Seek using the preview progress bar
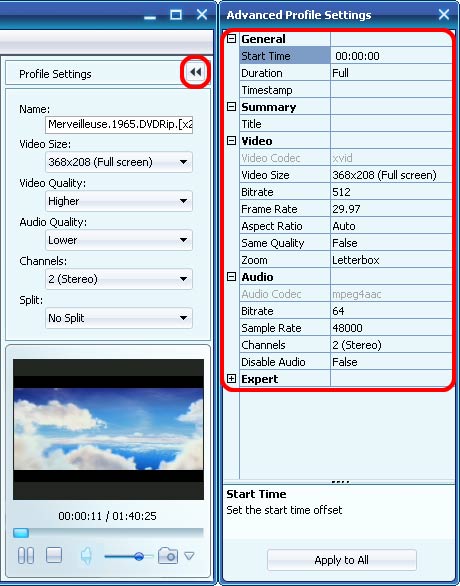The width and height of the screenshot is (460, 586). (108, 533)
